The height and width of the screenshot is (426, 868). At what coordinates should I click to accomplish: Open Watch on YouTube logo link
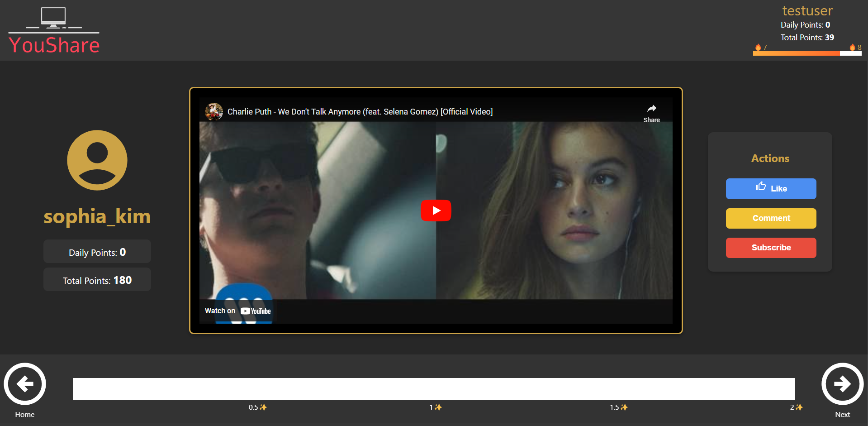[x=256, y=311]
